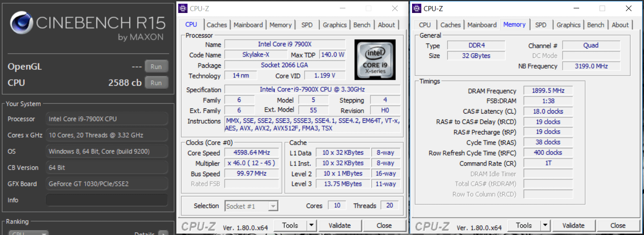Open Mainboard tab in right CPU-Z window

tap(482, 25)
